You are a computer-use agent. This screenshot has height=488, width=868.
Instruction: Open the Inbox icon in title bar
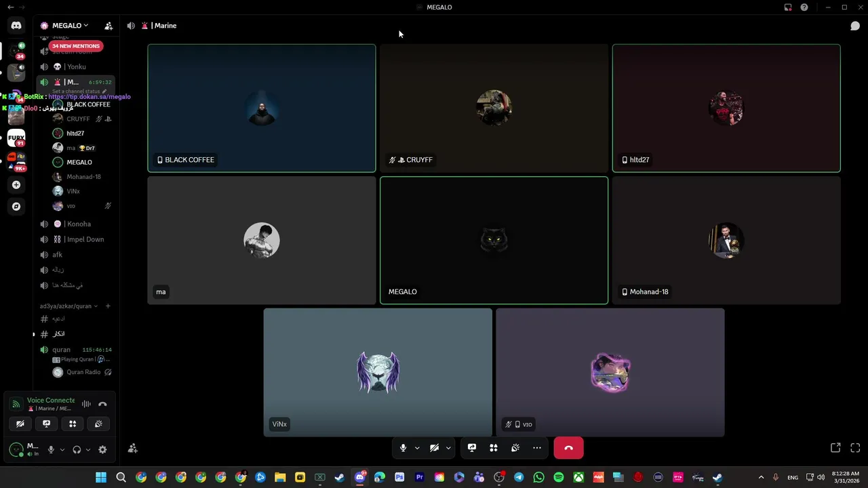[788, 7]
